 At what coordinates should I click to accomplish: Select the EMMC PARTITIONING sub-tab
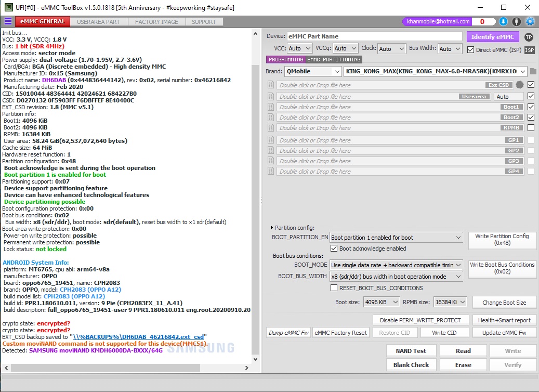[334, 59]
